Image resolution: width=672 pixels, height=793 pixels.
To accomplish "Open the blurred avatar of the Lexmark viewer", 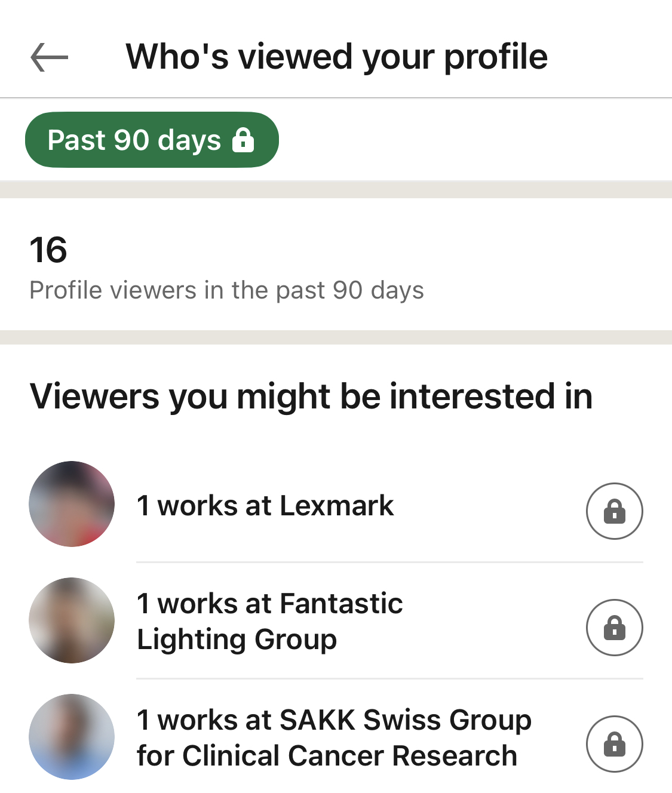I will [72, 504].
